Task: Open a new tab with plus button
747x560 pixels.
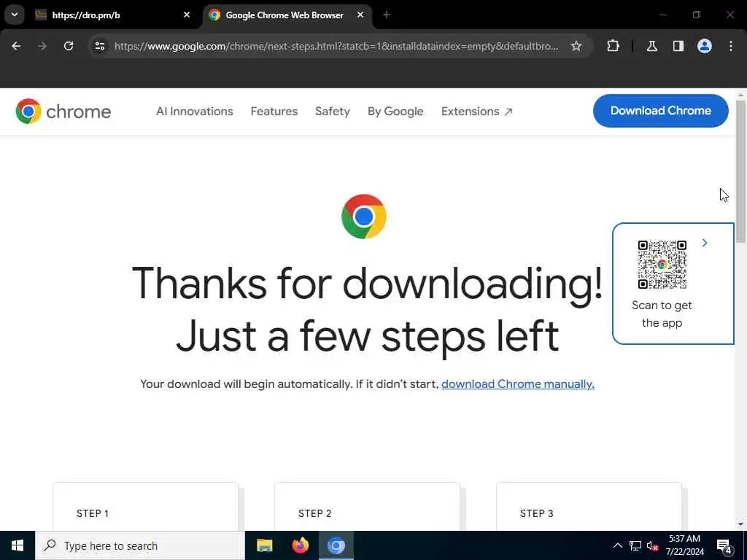Action: (x=387, y=15)
